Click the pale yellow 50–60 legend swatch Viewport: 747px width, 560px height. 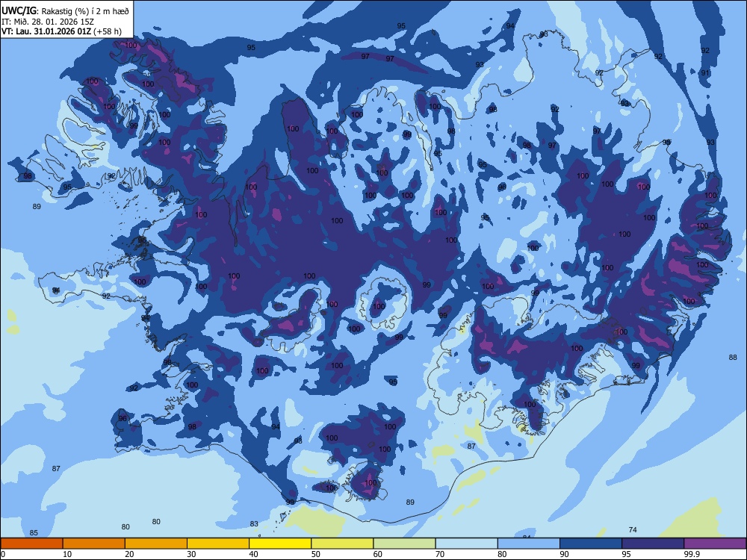(x=342, y=544)
